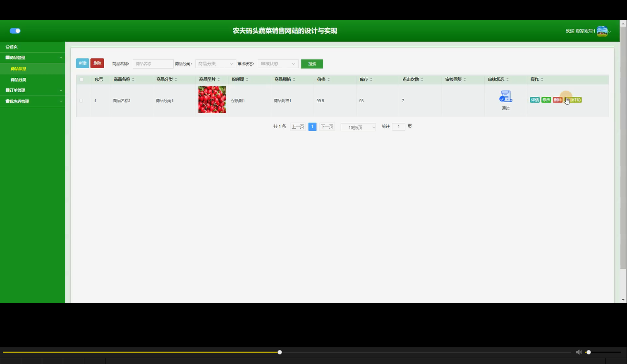The height and width of the screenshot is (364, 627).
Task: Click 查看评论 for 商品名称1
Action: pos(573,100)
